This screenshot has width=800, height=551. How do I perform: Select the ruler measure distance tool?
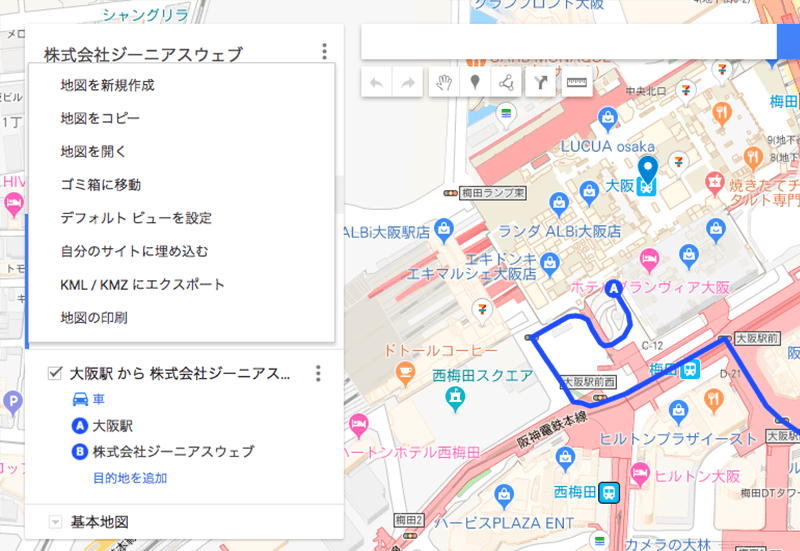[577, 82]
